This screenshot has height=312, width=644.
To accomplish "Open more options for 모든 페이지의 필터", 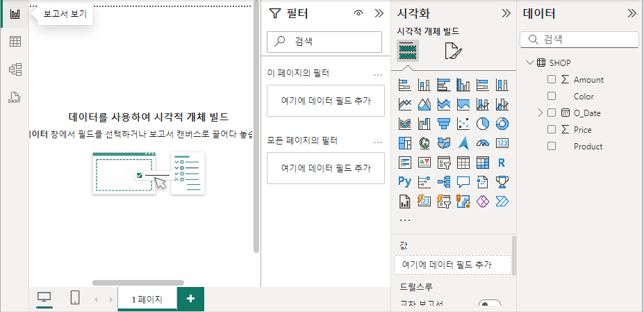I will point(378,142).
